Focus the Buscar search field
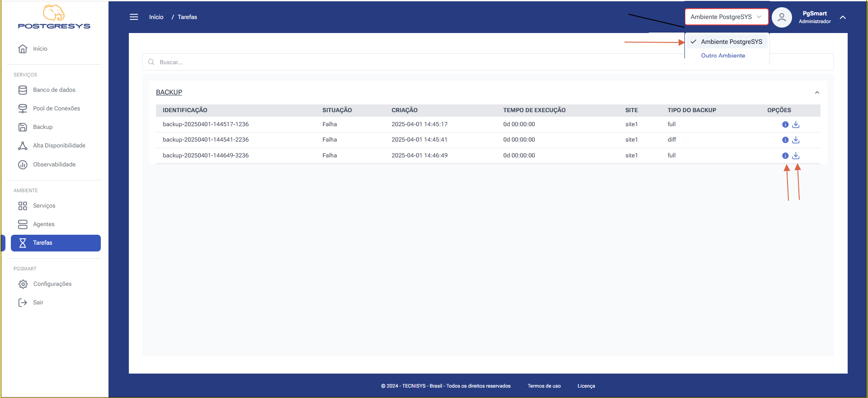Viewport: 868px width, 398px height. [x=488, y=62]
